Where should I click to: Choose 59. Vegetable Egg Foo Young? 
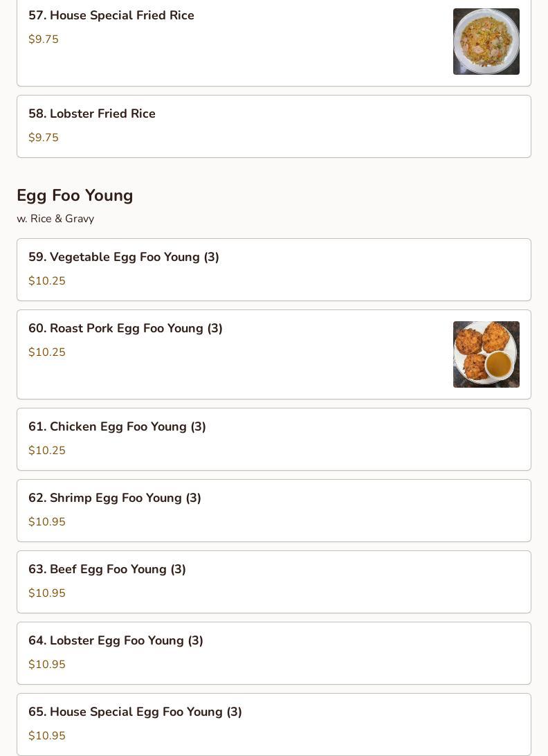124,257
